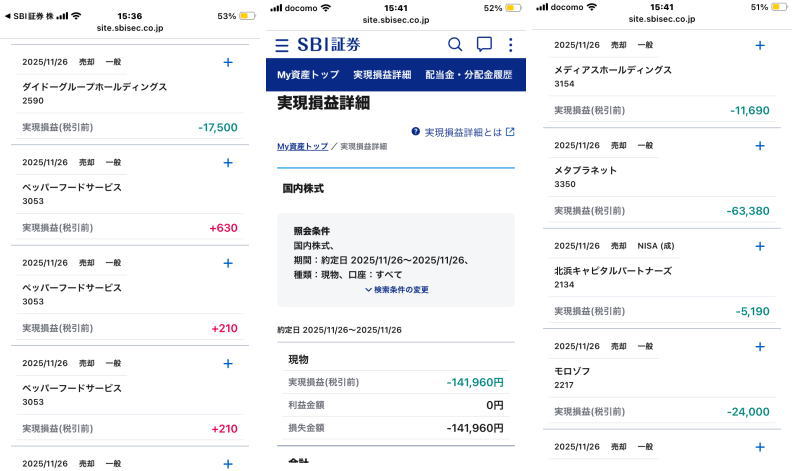Expand 検索条件の変更 search conditions

tap(396, 290)
